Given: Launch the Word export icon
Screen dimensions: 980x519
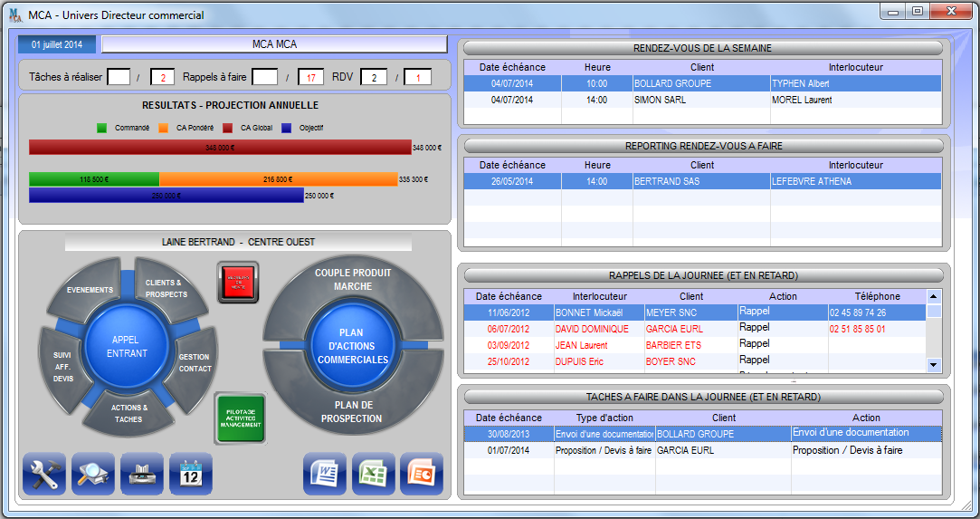Looking at the screenshot, I should 325,474.
